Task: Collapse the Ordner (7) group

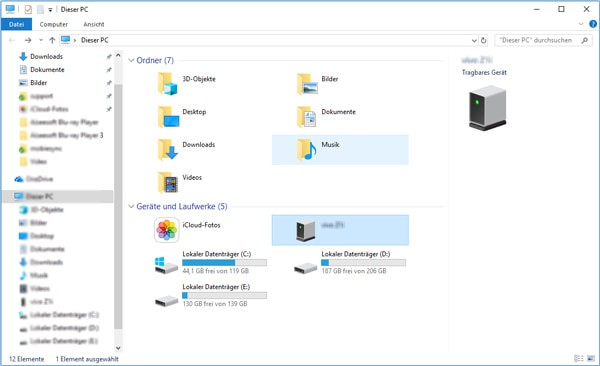Action: (x=131, y=60)
